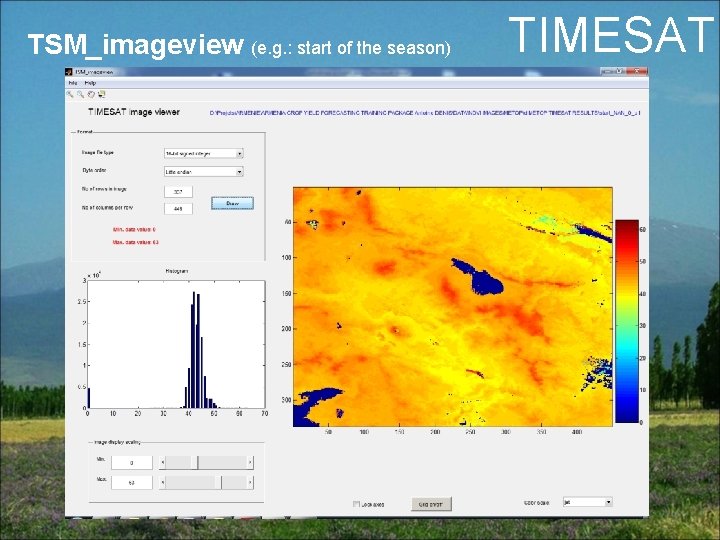
Task: Click the Min. display scaling value field
Action: coord(132,462)
